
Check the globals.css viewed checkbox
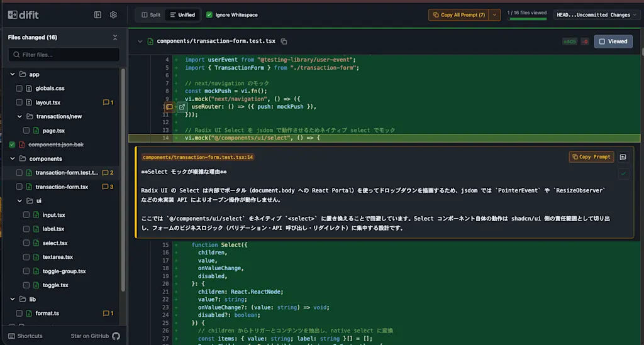click(19, 88)
